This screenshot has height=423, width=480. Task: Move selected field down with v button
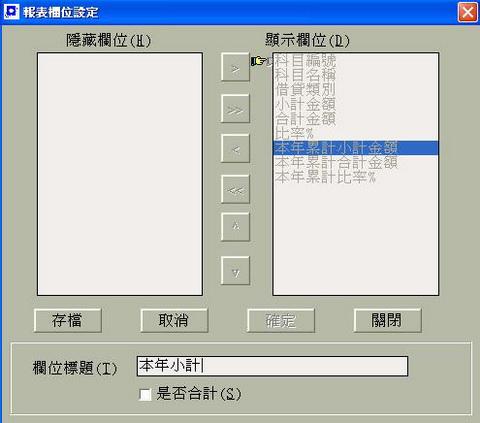(235, 270)
